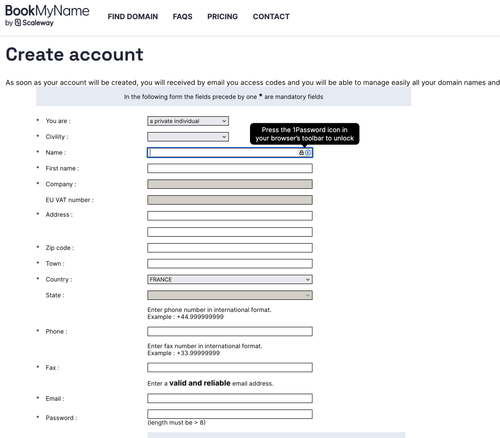Open the PRICING menu item
This screenshot has width=500, height=438.
coord(222,17)
